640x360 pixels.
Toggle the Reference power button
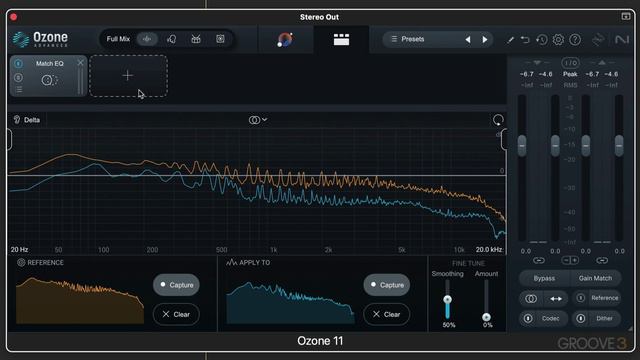[580, 298]
